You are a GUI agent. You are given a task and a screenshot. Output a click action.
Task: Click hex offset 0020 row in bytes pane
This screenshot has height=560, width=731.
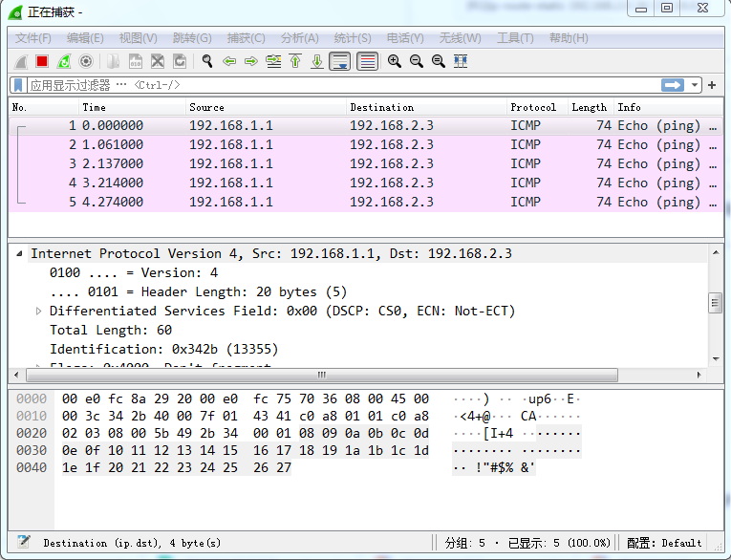click(x=32, y=433)
